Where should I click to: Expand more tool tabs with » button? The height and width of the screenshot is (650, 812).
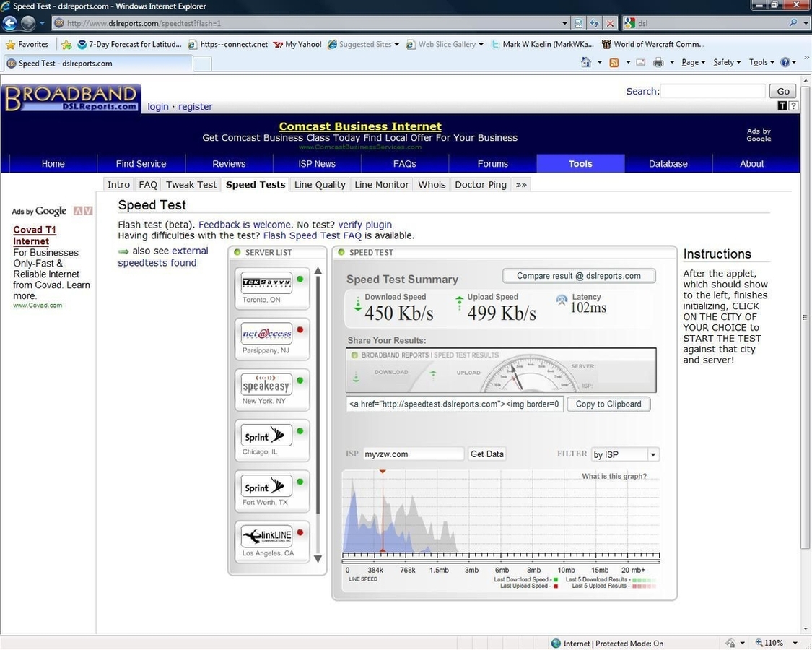pyautogui.click(x=521, y=185)
